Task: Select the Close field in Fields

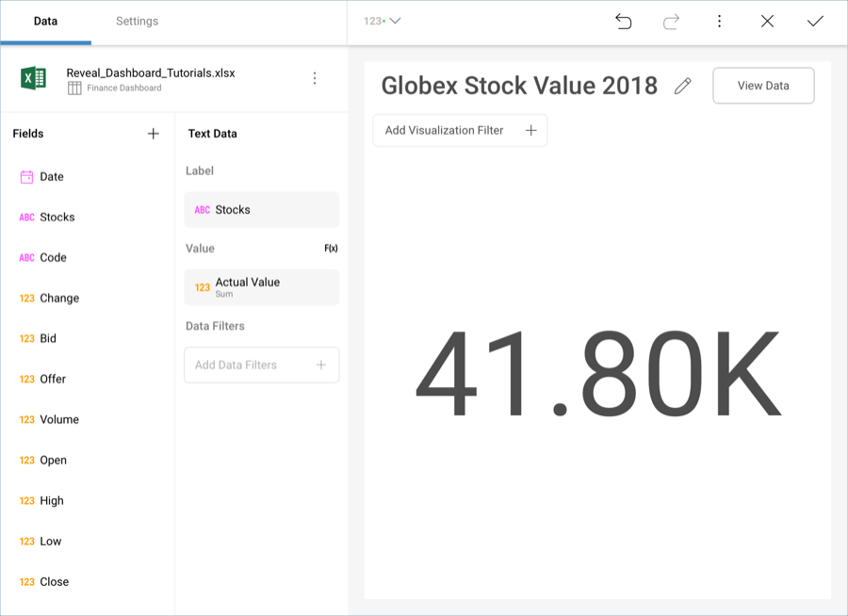Action: pyautogui.click(x=54, y=581)
